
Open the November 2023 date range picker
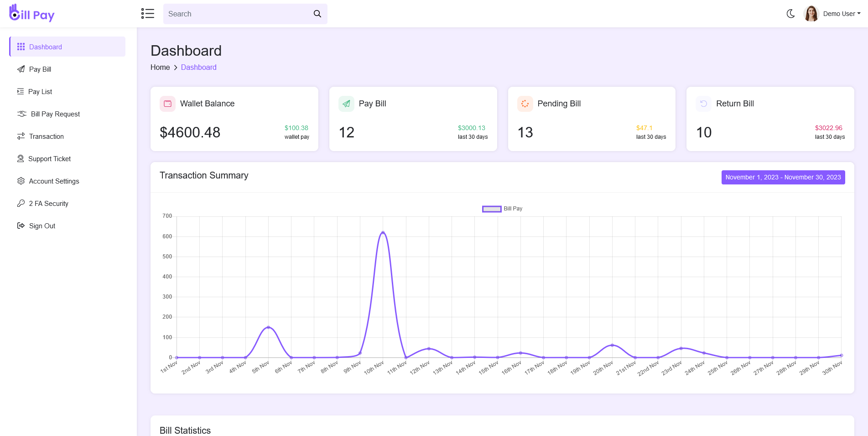783,177
